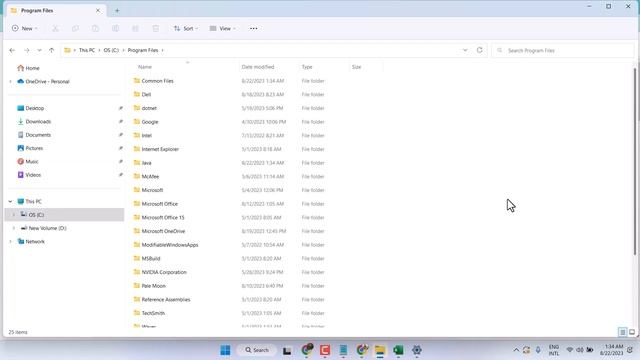This screenshot has height=360, width=640.
Task: Click the Cut icon in toolbar
Action: pyautogui.click(x=55, y=29)
